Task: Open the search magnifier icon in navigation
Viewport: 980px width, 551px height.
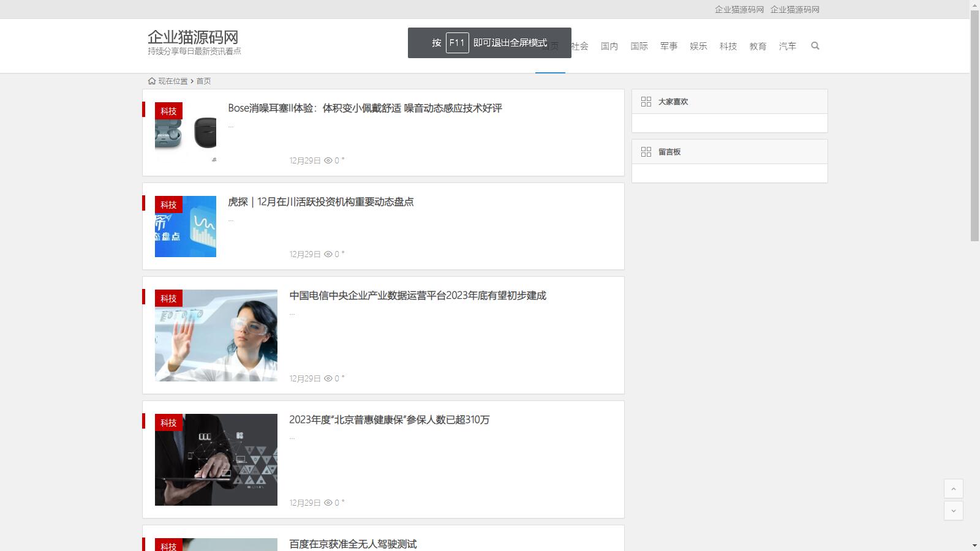Action: pos(815,46)
